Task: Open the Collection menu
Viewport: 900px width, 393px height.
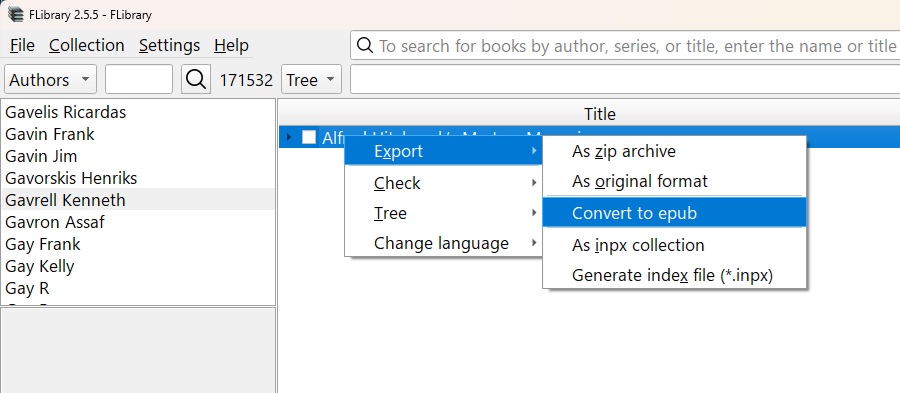Action: click(x=87, y=45)
